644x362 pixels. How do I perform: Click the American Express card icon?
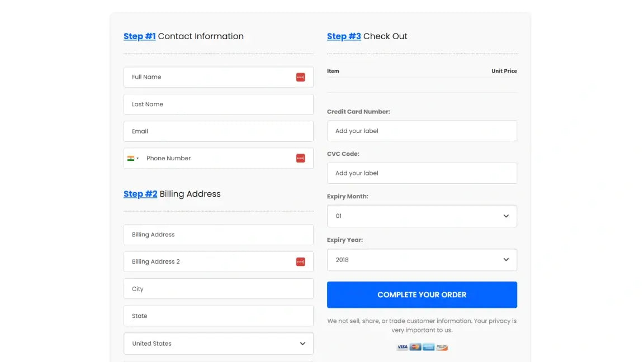tap(428, 347)
